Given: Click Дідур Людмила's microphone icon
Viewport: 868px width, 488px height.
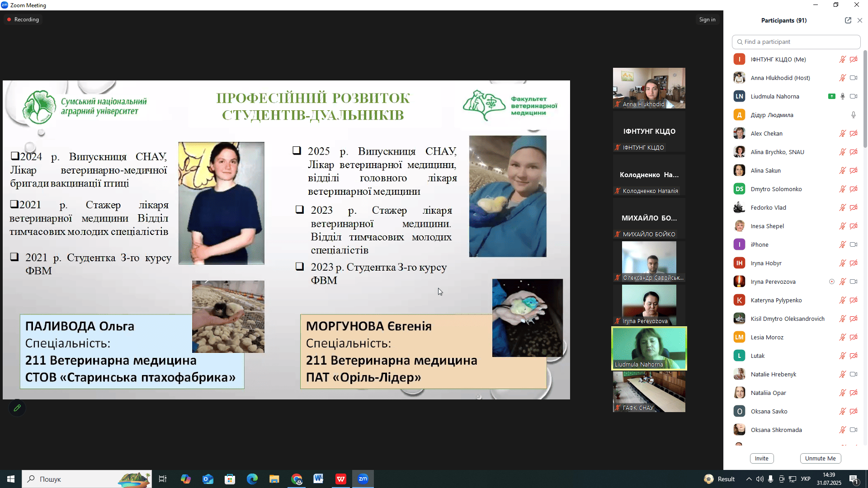Looking at the screenshot, I should tap(854, 115).
